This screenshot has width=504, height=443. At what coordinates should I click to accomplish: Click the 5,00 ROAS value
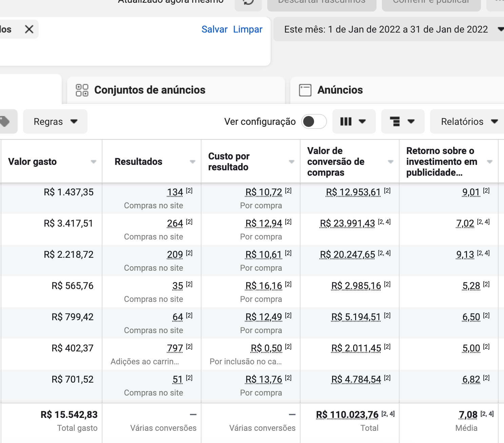[x=471, y=348]
